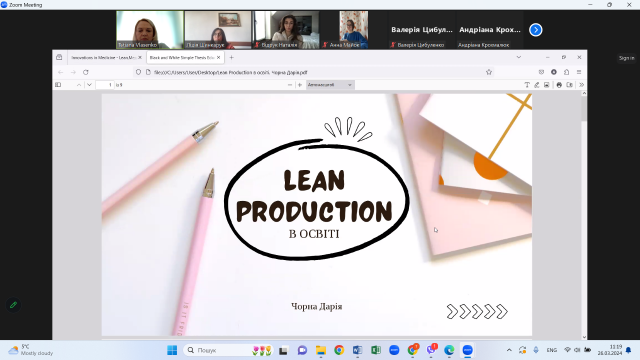
Task: Select the PDF text annotation tool
Action: (x=527, y=85)
